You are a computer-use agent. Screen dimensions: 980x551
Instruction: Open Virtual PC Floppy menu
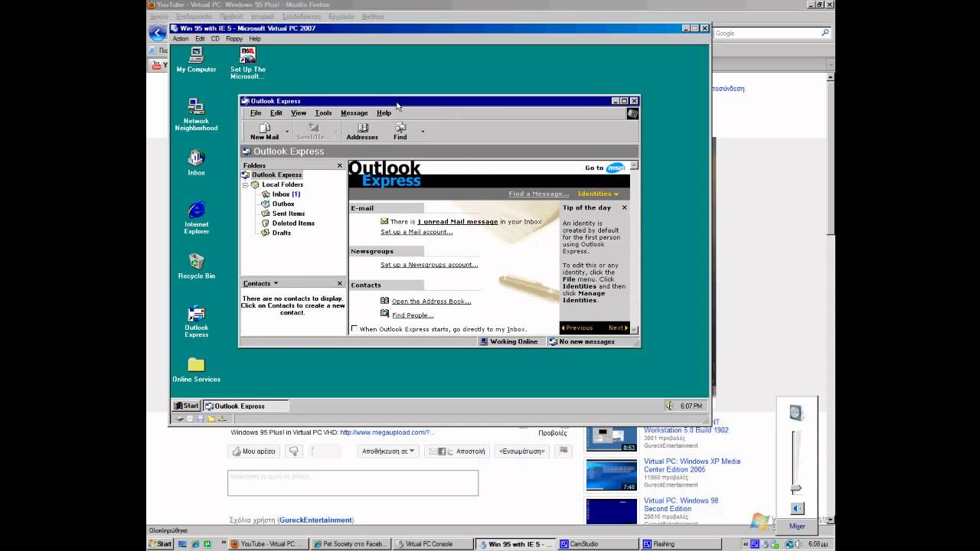click(234, 38)
